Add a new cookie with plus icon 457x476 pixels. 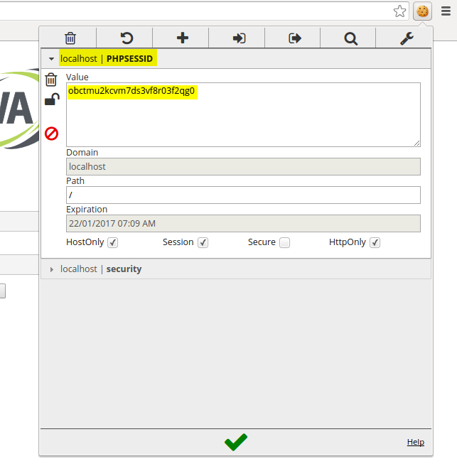point(182,38)
